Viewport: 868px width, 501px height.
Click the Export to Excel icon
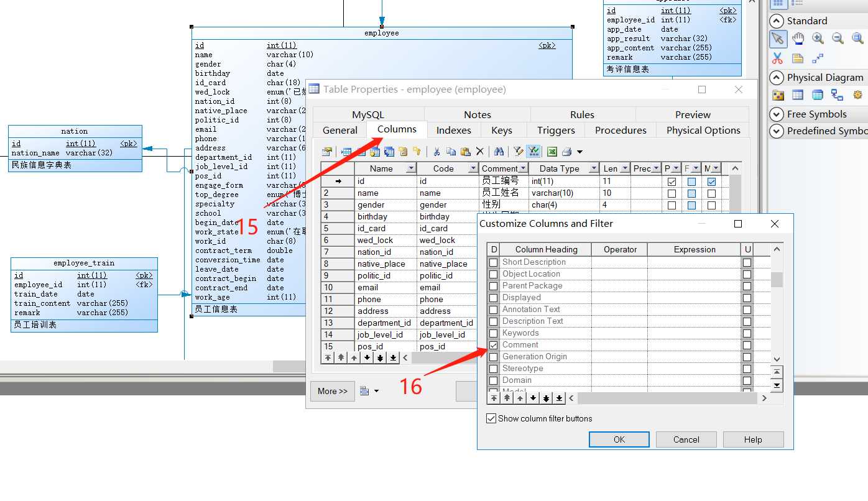pyautogui.click(x=552, y=152)
